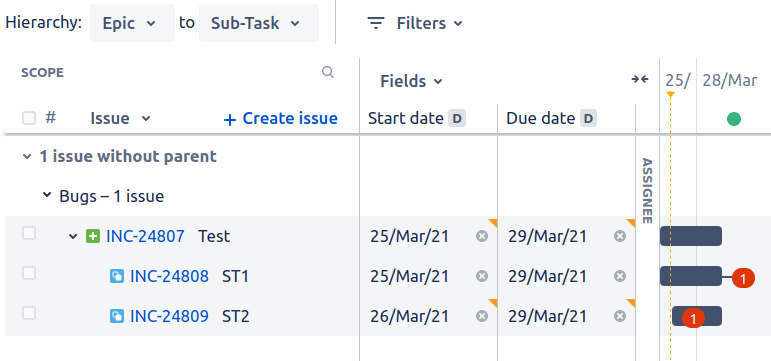Open issue link INC-24809
This screenshot has width=771, height=361.
coord(169,316)
